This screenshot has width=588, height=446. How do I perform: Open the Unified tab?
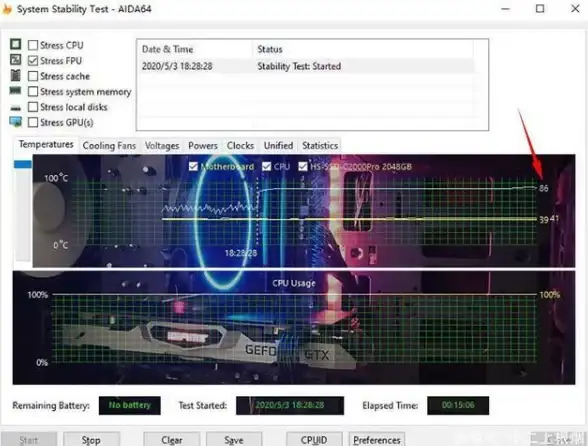pyautogui.click(x=278, y=146)
